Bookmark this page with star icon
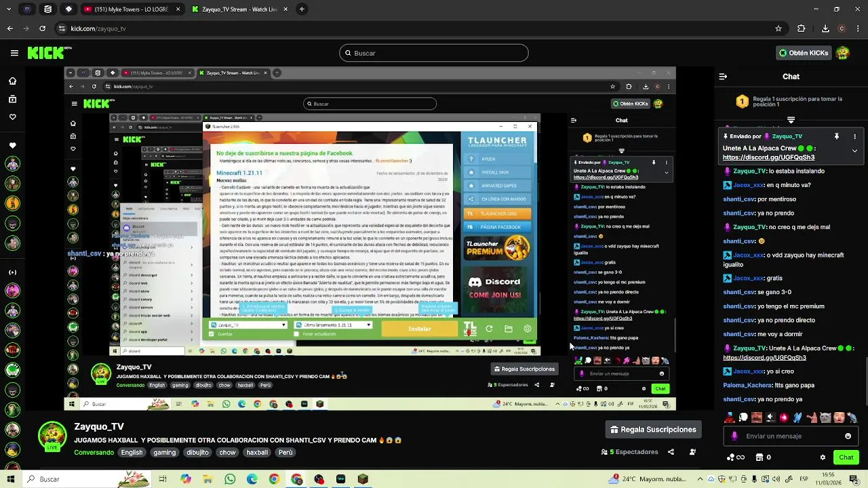Screen dimensions: 868x488 (x=778, y=28)
